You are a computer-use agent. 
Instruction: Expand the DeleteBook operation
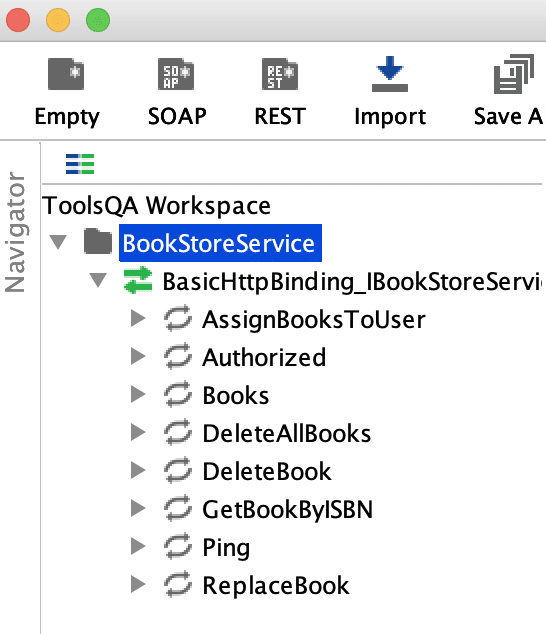(138, 470)
